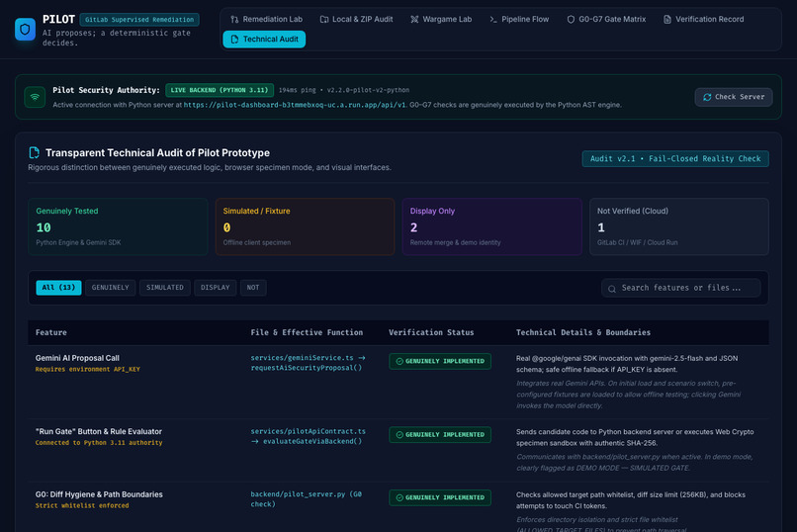Click the Wargame Lab swords icon
The image size is (797, 532).
click(x=414, y=20)
